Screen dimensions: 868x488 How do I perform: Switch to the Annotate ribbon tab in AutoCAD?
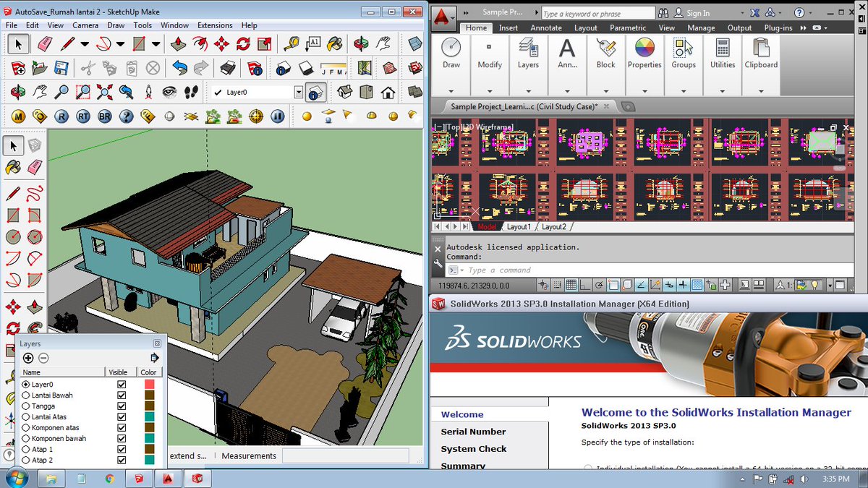tap(546, 28)
